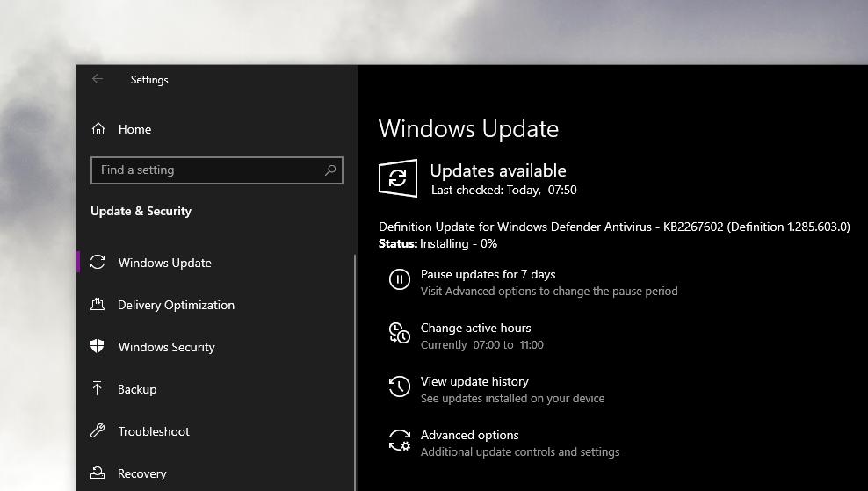The image size is (868, 491).
Task: Click the Settings window title
Action: tap(149, 80)
